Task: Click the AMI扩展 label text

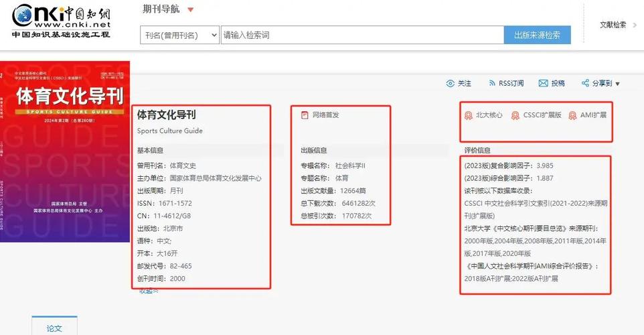Action: pos(593,115)
